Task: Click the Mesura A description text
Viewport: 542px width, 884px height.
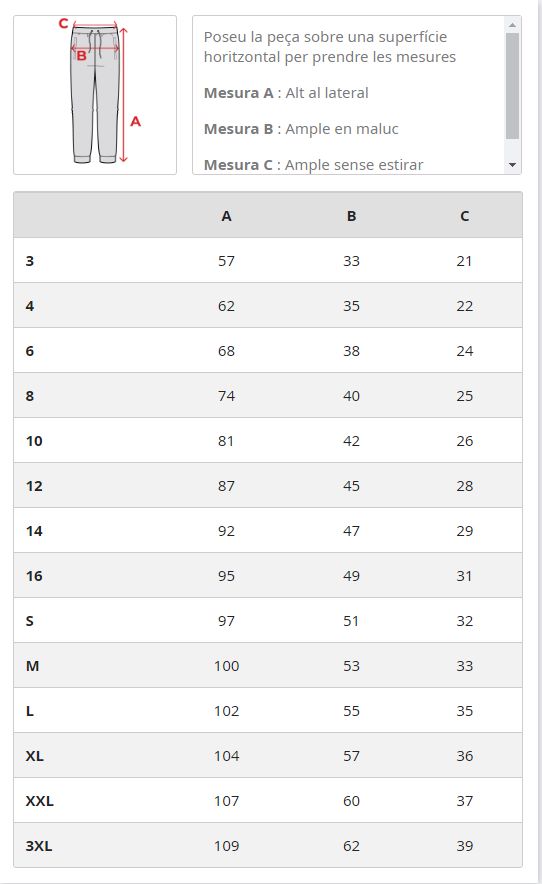Action: tap(286, 93)
